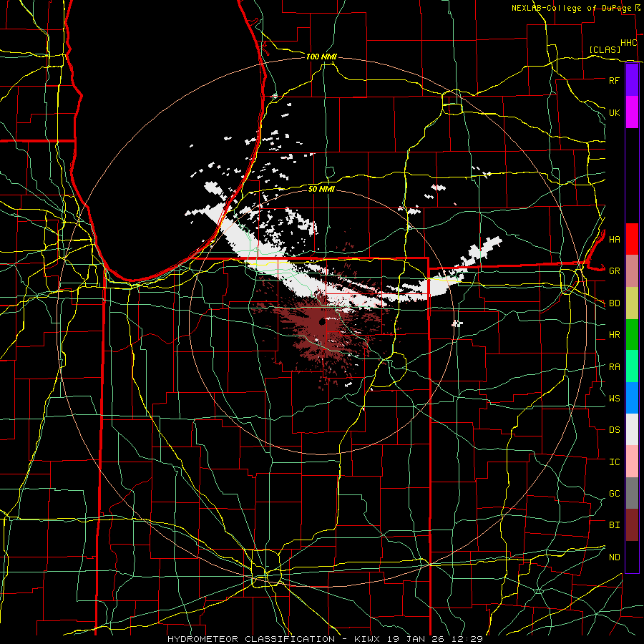The height and width of the screenshot is (644, 644).
Task: Click the HYDROMETEOR CLASSIFICATION title text
Action: point(251,639)
